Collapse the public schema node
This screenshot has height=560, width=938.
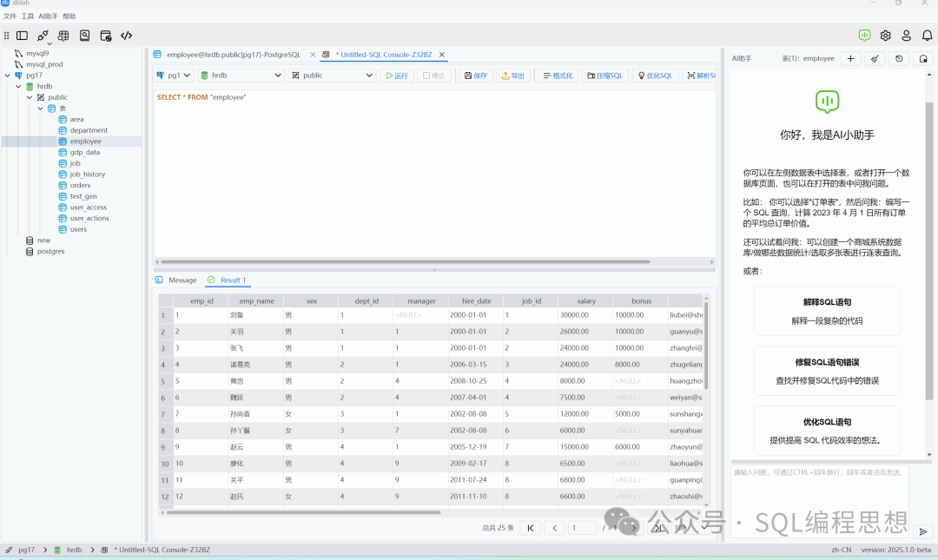(30, 97)
